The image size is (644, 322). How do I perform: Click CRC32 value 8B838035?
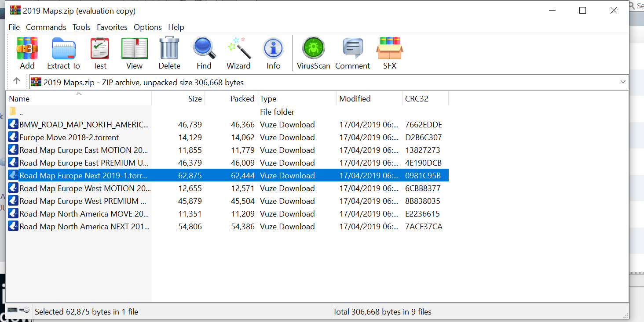423,201
